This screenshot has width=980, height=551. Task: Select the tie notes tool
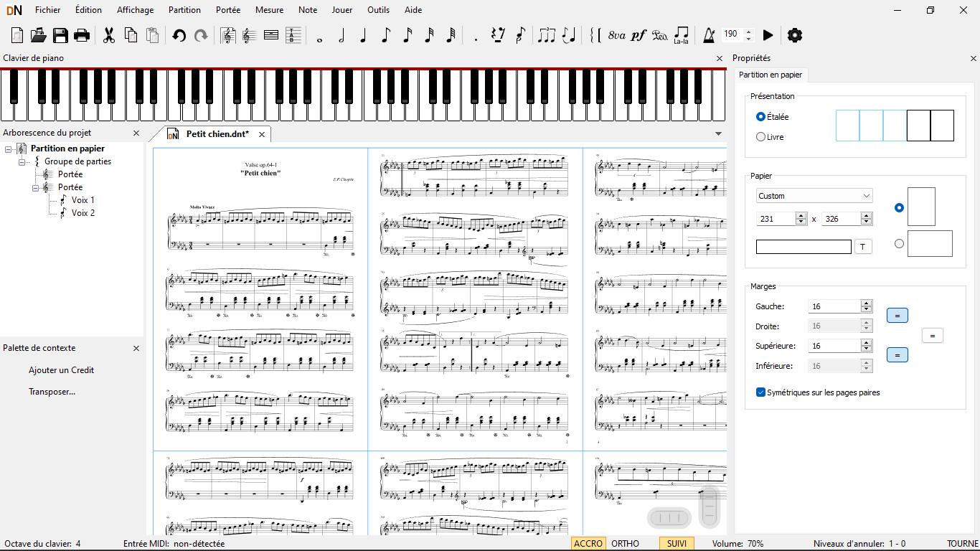(x=569, y=35)
